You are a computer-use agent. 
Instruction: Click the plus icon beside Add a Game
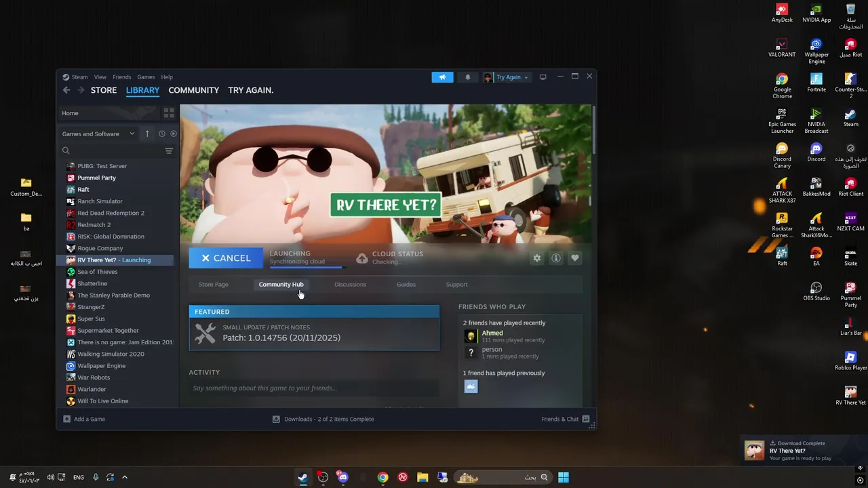coord(66,419)
